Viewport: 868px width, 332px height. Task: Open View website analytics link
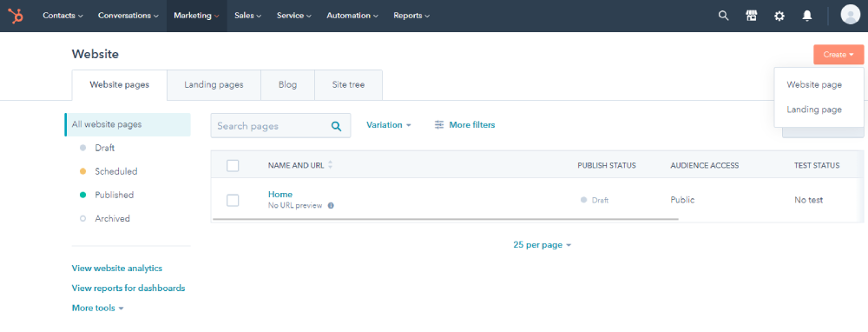tap(117, 269)
